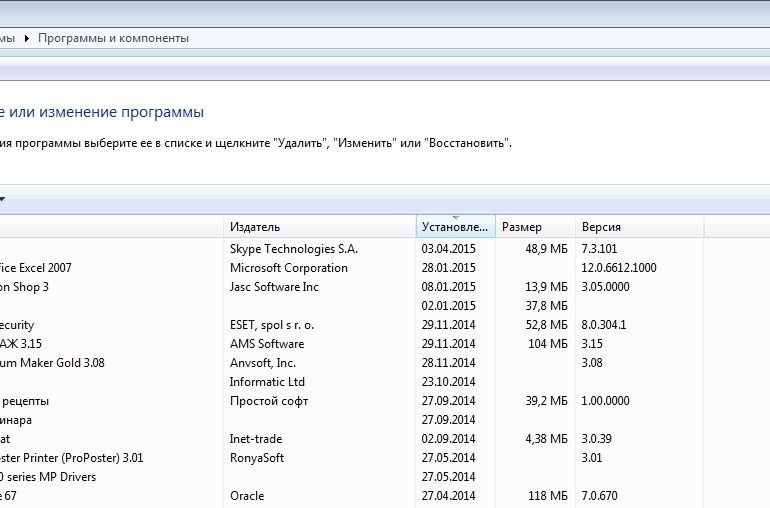Select the Skype Technologies S.A. program row
This screenshot has height=508, width=770.
[x=293, y=249]
